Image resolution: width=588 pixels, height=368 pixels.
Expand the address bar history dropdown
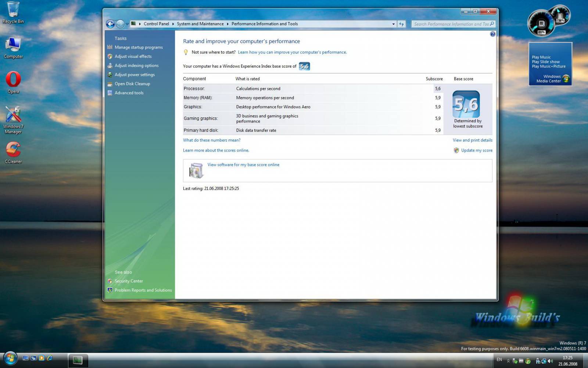click(x=393, y=24)
